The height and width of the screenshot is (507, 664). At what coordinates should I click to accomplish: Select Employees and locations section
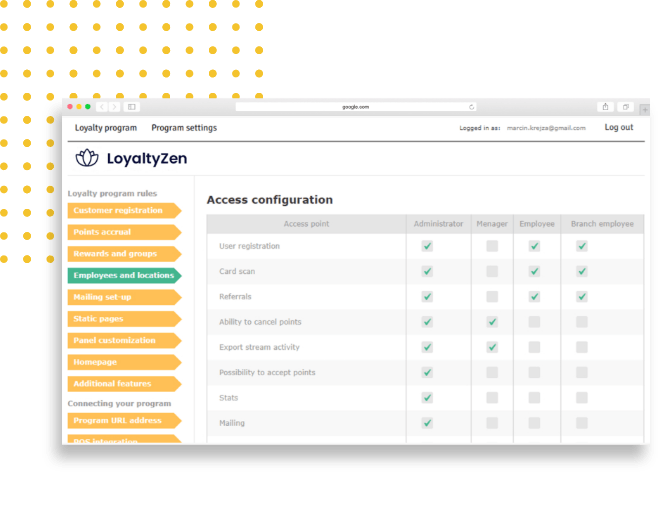click(124, 275)
